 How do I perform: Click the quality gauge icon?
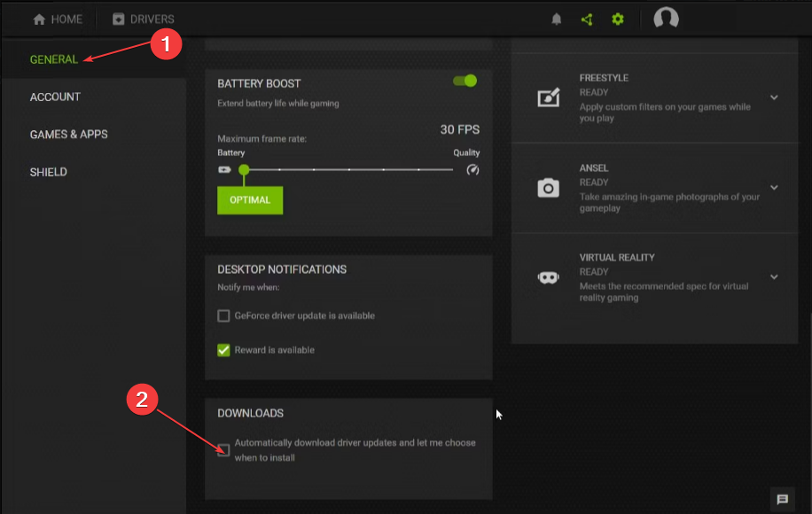[472, 170]
